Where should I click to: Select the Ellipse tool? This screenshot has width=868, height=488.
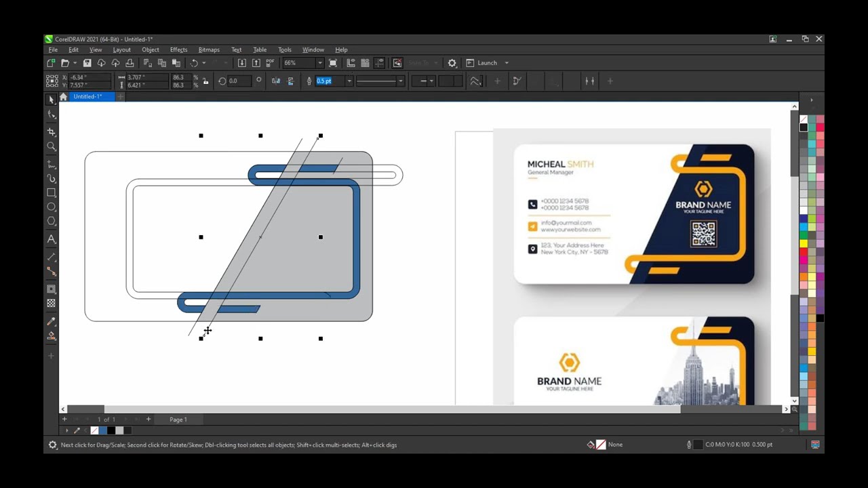tap(52, 207)
